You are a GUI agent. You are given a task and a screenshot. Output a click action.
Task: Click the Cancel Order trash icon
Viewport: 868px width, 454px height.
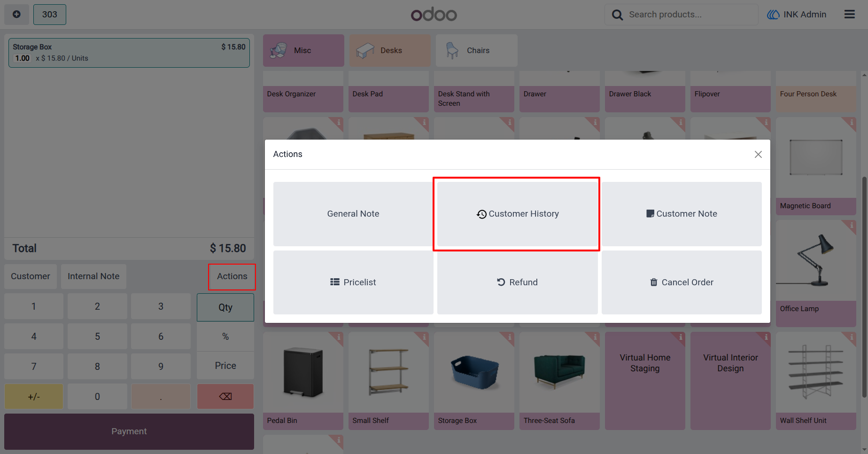coord(653,282)
